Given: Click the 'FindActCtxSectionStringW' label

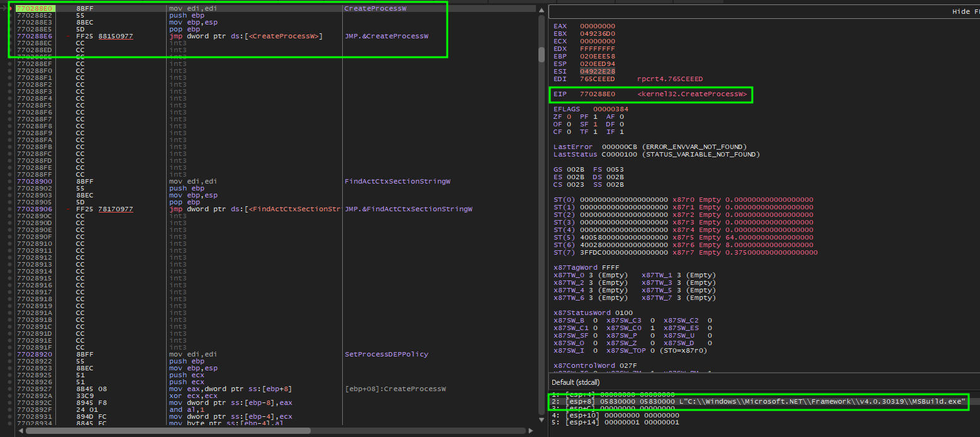Looking at the screenshot, I should (398, 181).
